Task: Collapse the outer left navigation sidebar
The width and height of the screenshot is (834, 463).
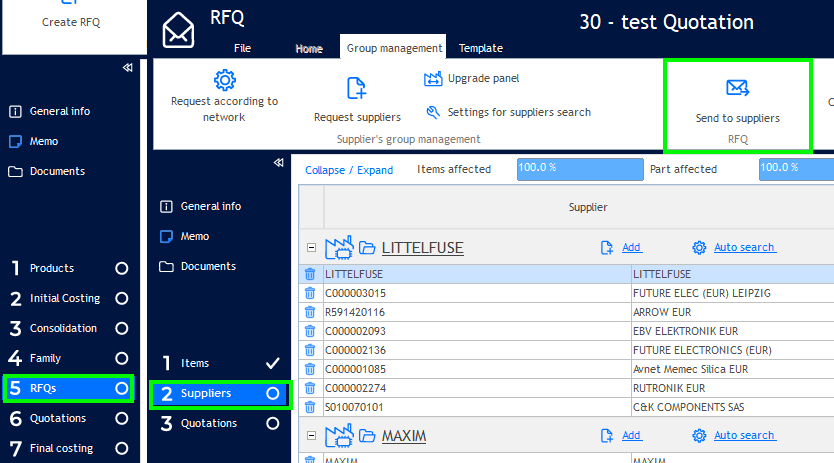Action: click(128, 68)
